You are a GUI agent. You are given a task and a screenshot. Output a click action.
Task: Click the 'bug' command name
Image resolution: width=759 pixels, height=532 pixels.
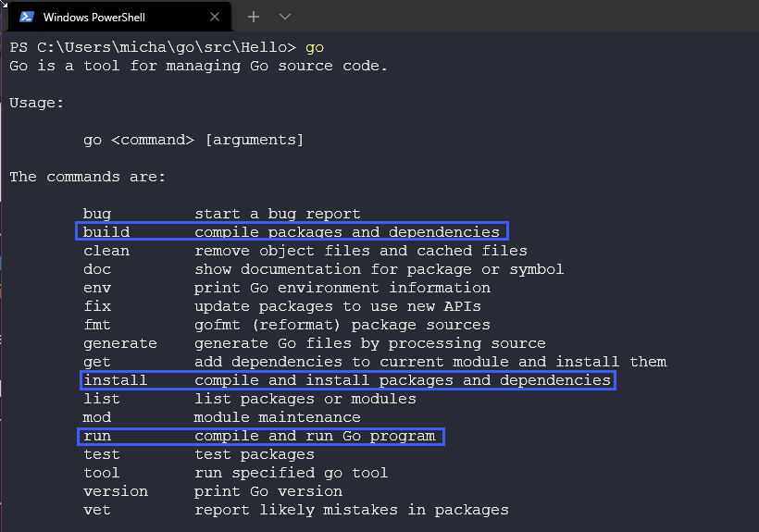97,214
